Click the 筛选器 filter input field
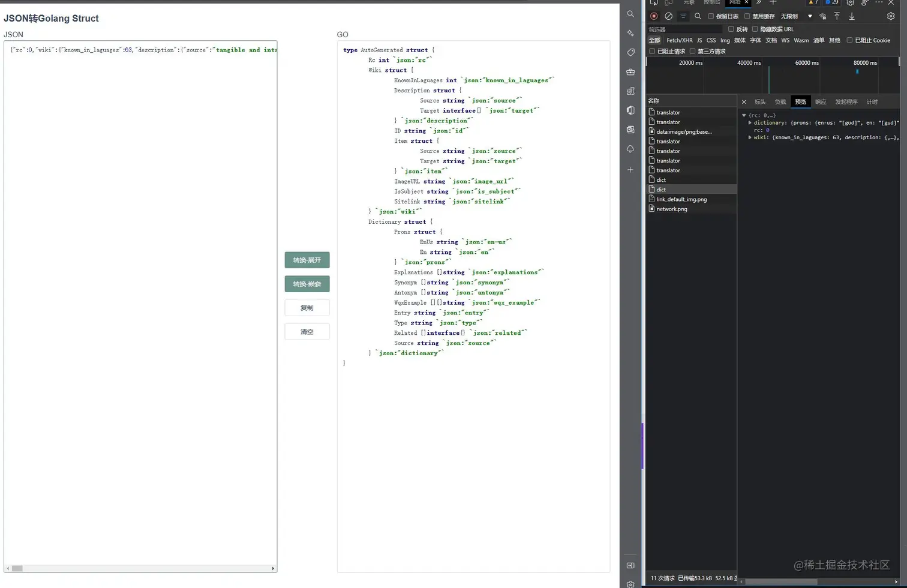Screen dimensions: 907x588 (x=685, y=29)
